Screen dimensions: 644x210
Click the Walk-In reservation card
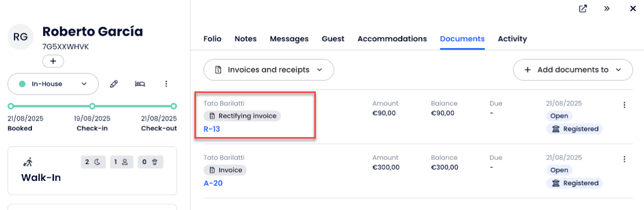point(92,170)
